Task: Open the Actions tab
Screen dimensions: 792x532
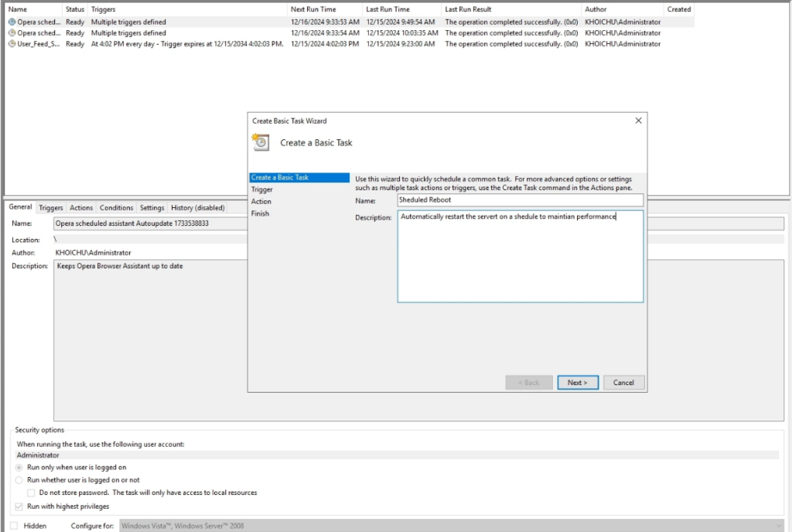Action: point(81,208)
